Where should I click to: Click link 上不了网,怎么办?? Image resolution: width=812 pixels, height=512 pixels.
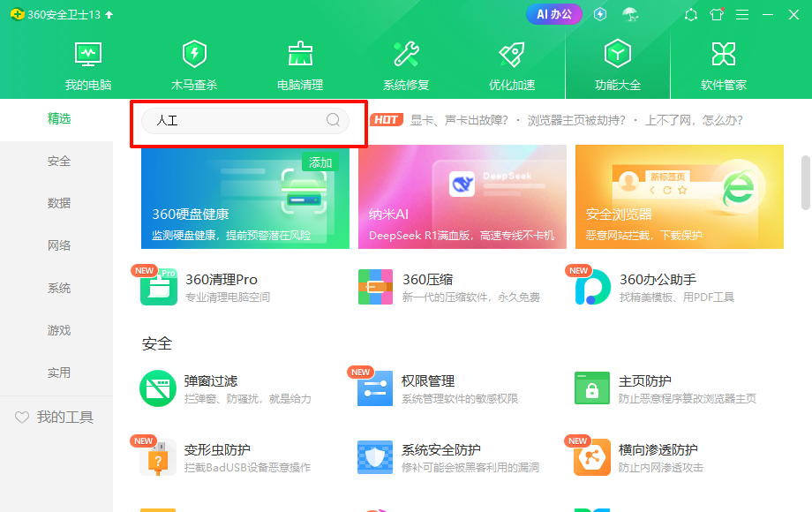[x=694, y=121]
